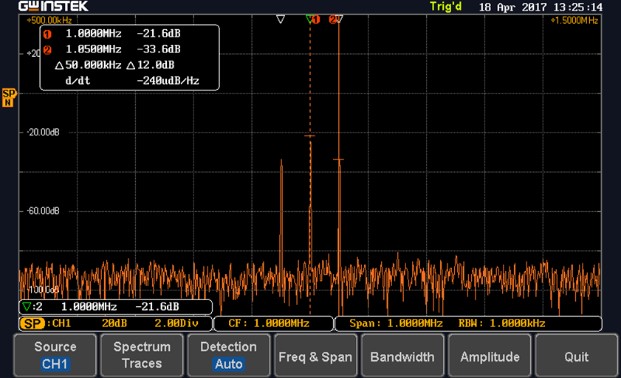The image size is (621, 378).
Task: Open the Source CH1 menu
Action: 55,355
